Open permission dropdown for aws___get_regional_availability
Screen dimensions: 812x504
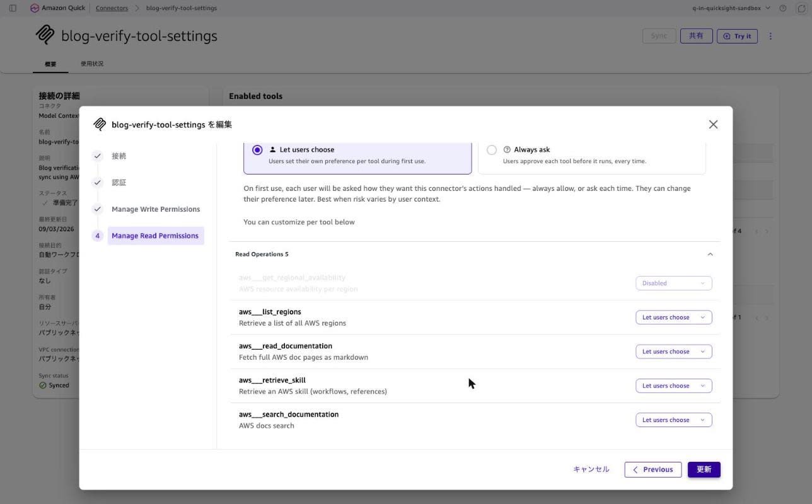(673, 283)
